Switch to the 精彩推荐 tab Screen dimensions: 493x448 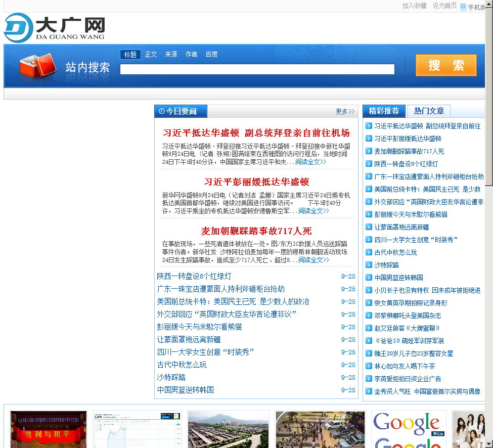point(384,111)
